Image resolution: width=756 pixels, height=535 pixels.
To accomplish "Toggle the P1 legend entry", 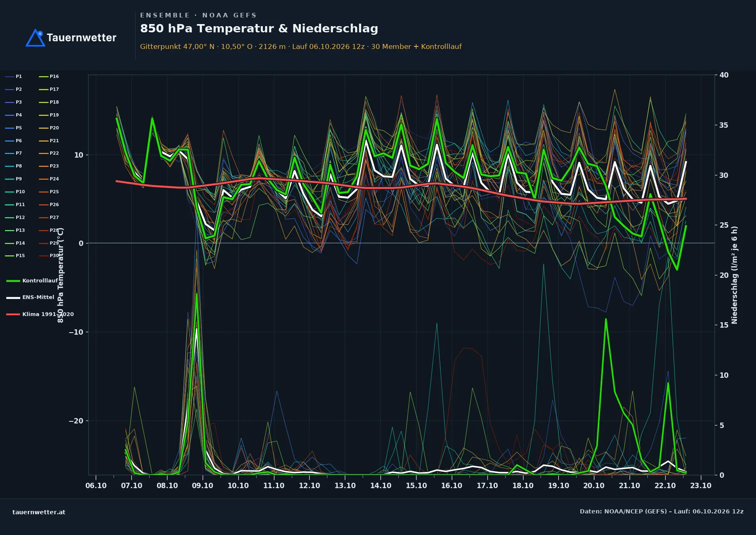I will tap(13, 76).
